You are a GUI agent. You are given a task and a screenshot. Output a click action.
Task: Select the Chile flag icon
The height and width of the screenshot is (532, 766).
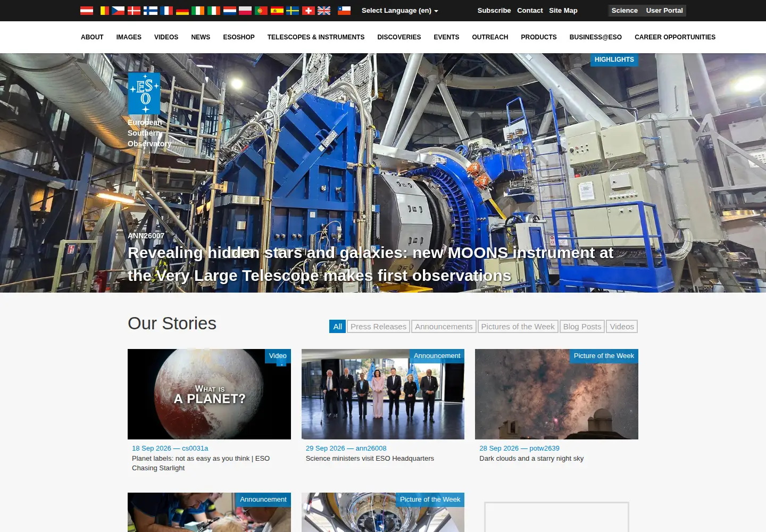point(344,11)
